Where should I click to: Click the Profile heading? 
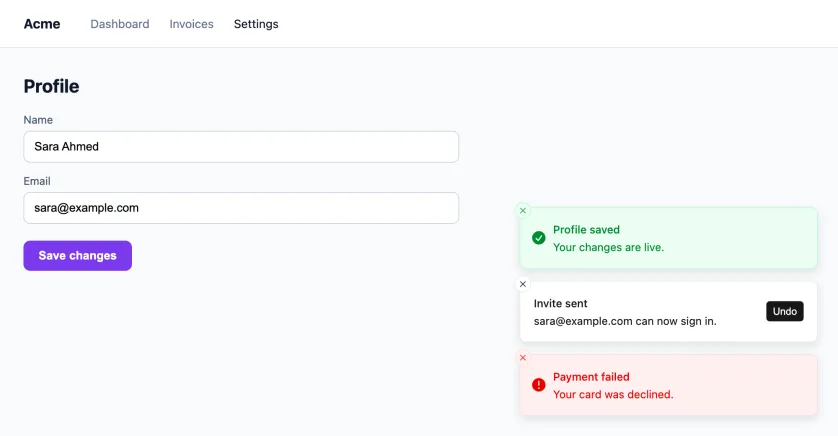51,87
